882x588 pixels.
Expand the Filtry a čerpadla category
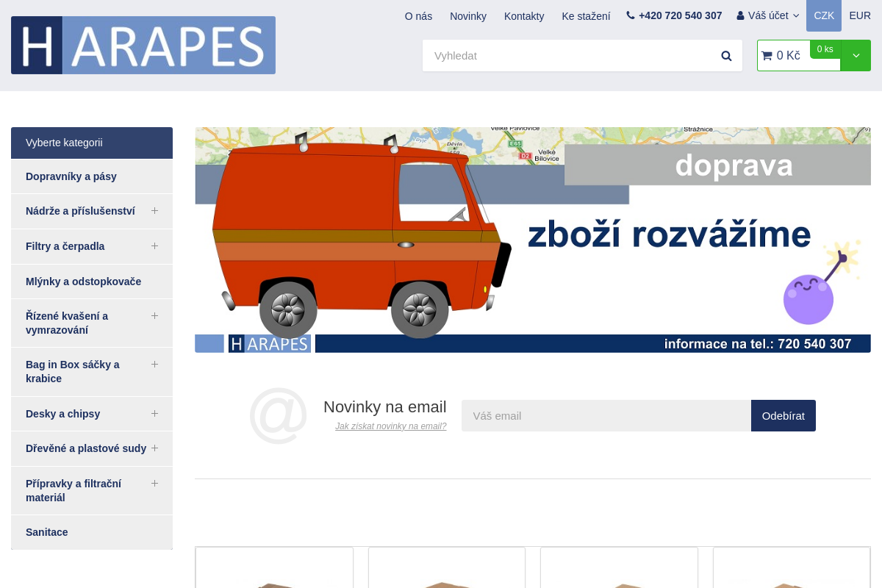(154, 245)
